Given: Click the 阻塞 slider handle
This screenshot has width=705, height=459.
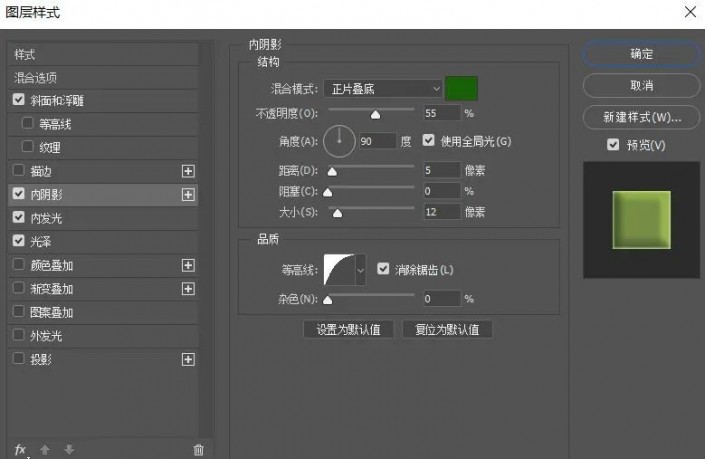Looking at the screenshot, I should click(x=328, y=193).
